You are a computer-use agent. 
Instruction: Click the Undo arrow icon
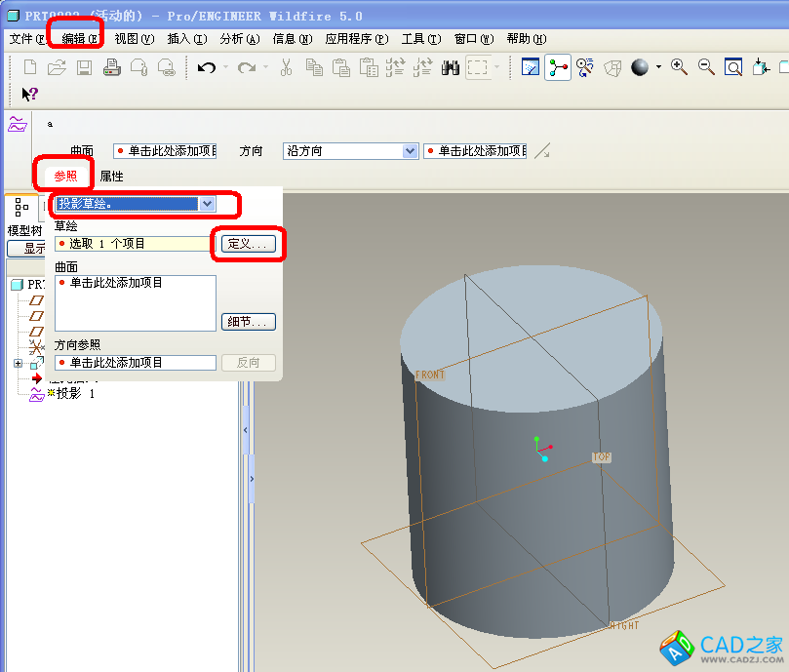tap(206, 67)
